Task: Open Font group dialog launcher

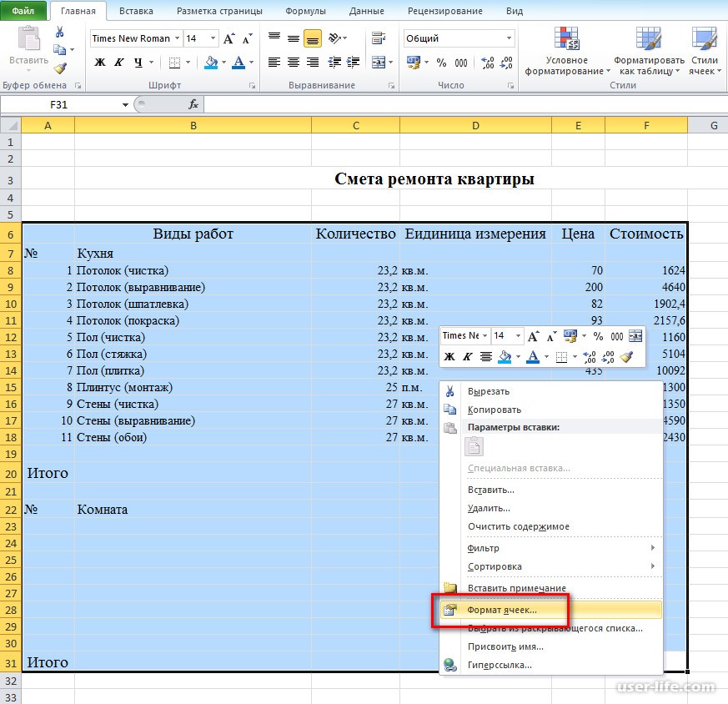Action: (252, 85)
